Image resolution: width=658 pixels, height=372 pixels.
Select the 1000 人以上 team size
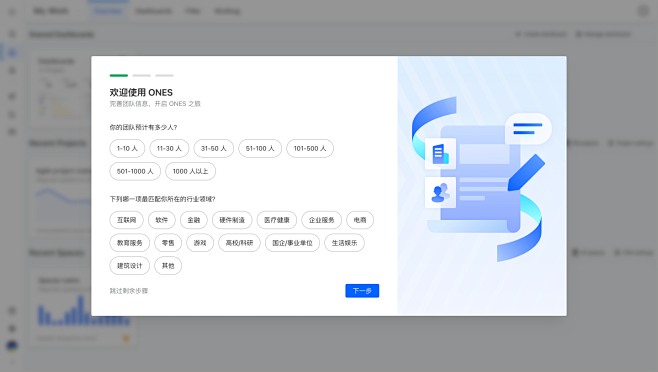191,171
